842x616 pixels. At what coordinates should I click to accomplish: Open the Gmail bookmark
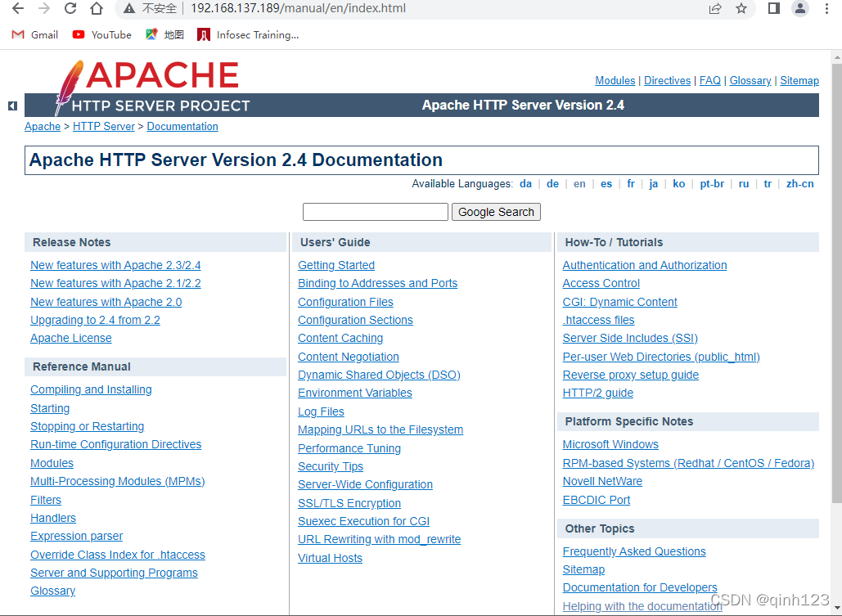click(x=35, y=35)
